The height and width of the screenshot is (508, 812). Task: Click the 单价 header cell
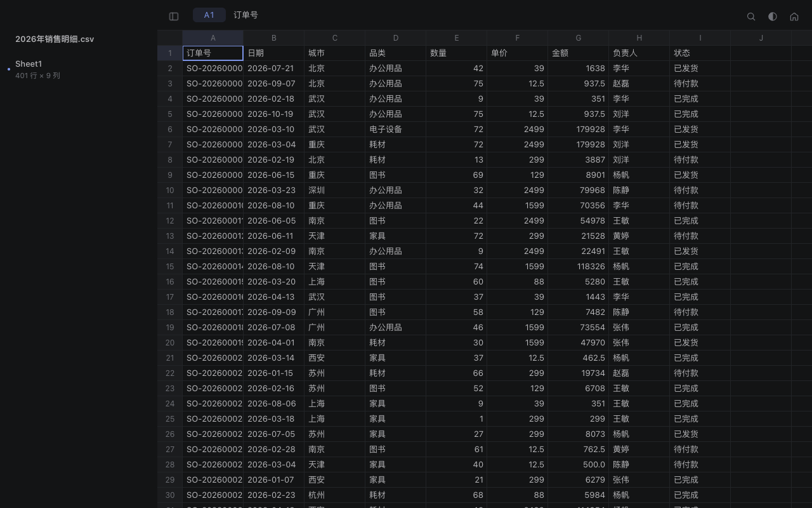(x=518, y=53)
